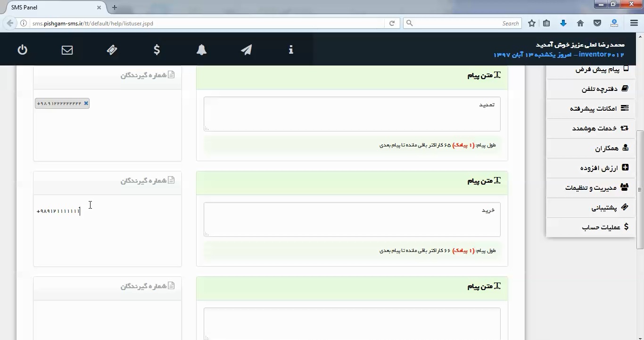Go to Firefox home page icon
The image size is (644, 340).
580,23
